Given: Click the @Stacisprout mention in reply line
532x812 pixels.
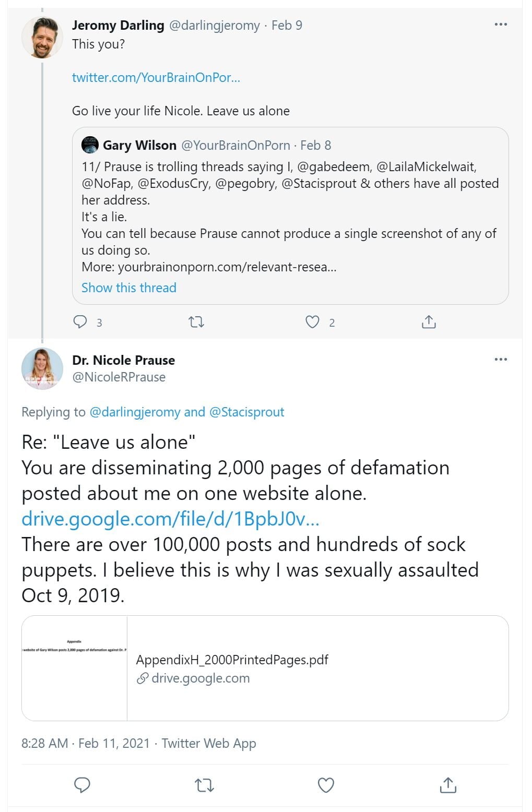Looking at the screenshot, I should (246, 412).
